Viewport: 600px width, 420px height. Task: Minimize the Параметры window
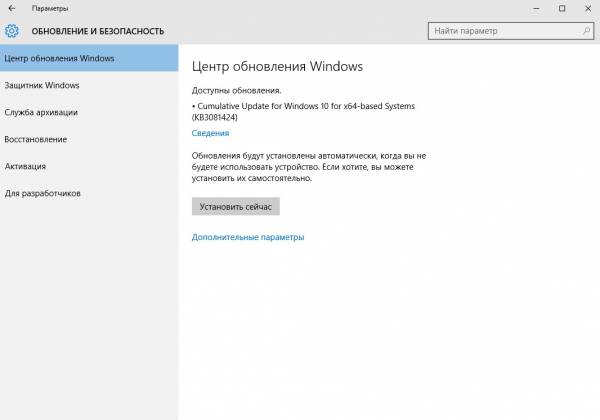pyautogui.click(x=536, y=8)
